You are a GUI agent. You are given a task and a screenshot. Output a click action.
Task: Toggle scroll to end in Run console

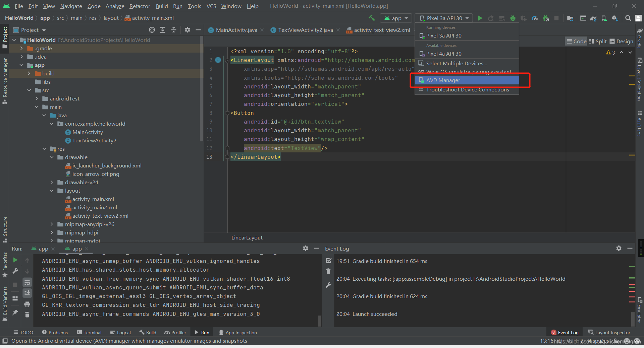pyautogui.click(x=27, y=293)
